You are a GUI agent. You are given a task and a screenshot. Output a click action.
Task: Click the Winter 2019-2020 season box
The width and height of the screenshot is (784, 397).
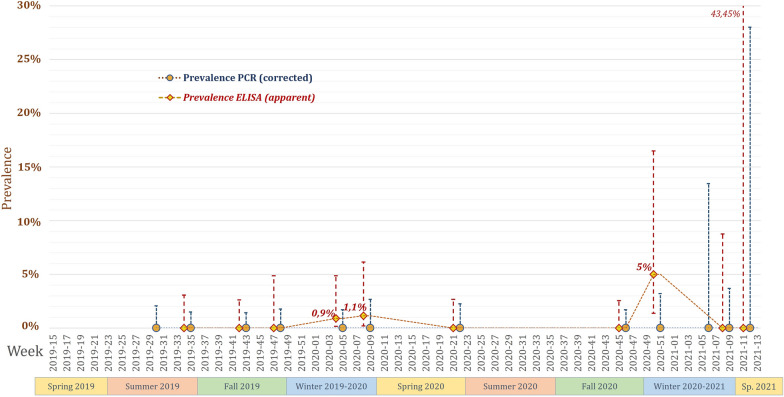point(332,386)
